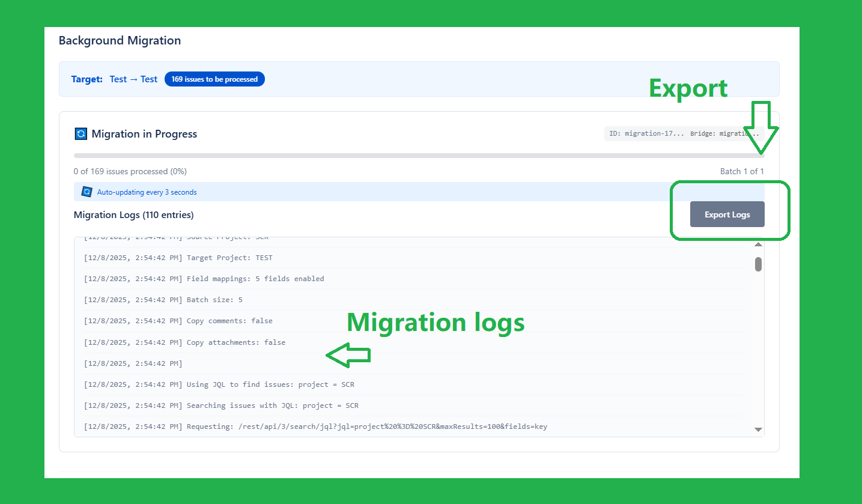Click the log scrollbar down arrow
The image size is (862, 504).
coord(758,430)
